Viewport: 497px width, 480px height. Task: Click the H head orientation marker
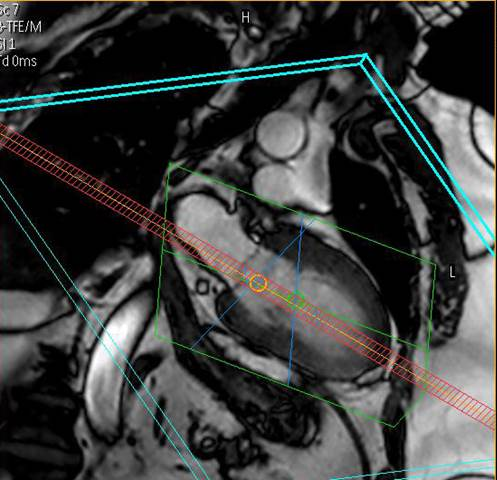click(x=246, y=17)
